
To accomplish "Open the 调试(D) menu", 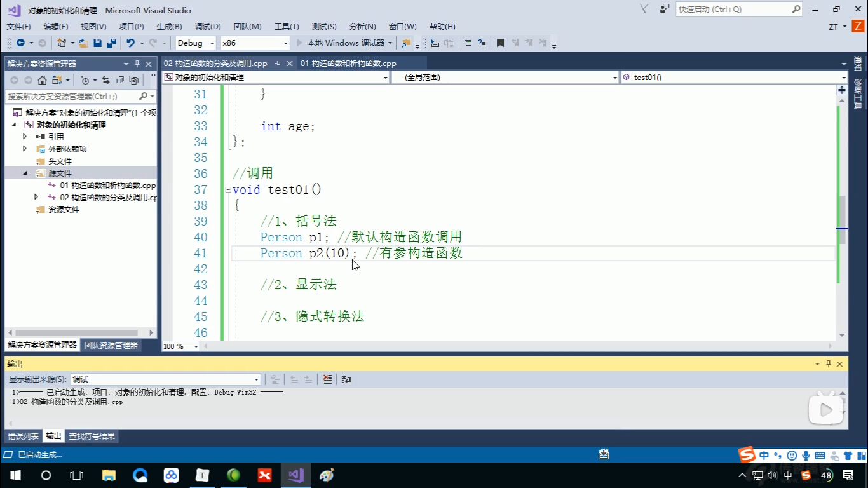I will point(207,26).
